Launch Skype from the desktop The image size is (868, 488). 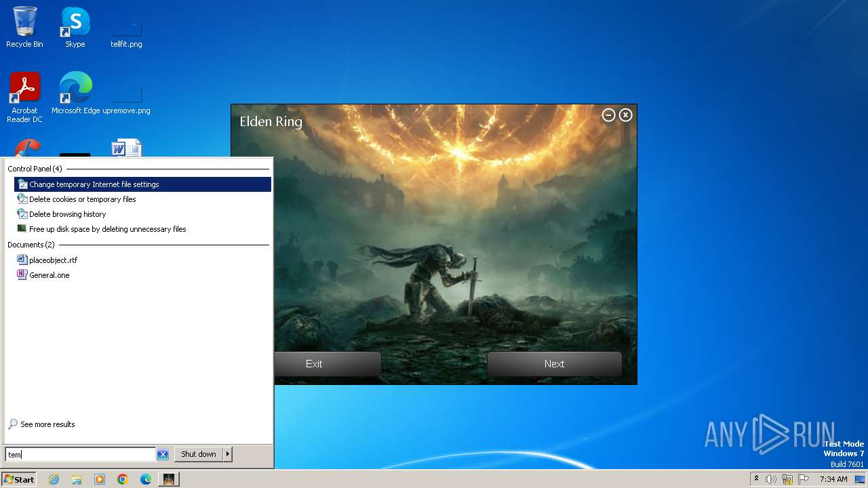pos(75,27)
